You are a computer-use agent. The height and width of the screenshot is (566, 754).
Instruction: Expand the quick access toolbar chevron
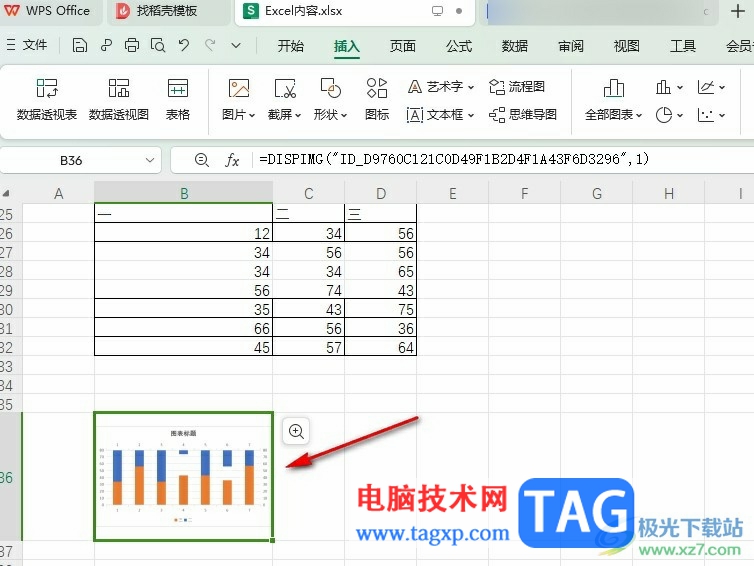pos(236,46)
